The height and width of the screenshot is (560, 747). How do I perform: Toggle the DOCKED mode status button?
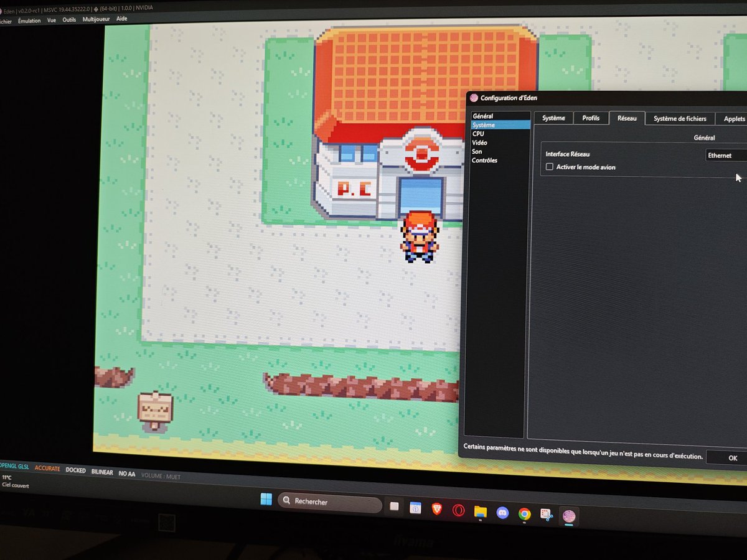point(76,470)
